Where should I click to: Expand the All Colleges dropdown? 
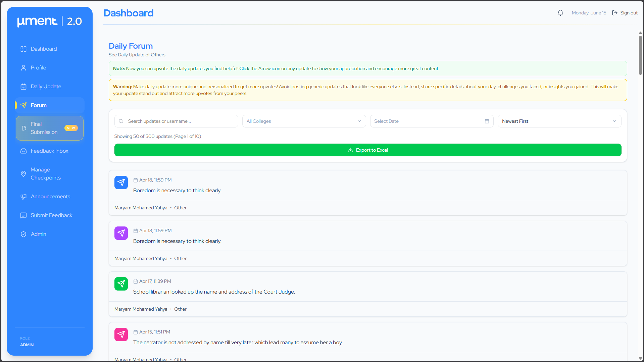pyautogui.click(x=303, y=121)
